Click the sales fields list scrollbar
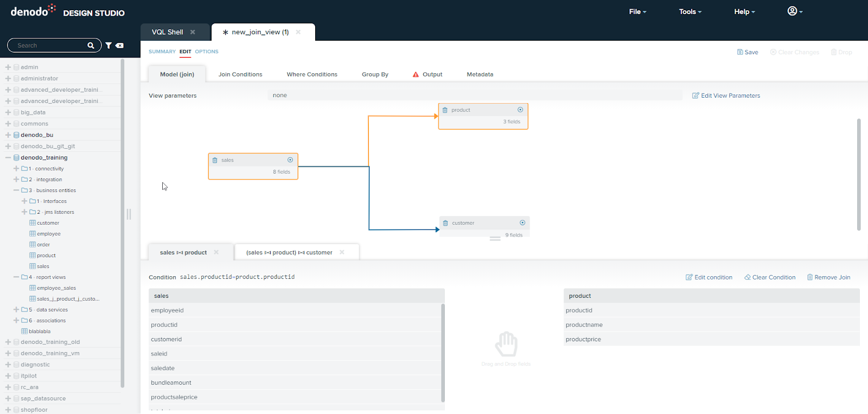Viewport: 868px width, 414px height. click(x=443, y=353)
